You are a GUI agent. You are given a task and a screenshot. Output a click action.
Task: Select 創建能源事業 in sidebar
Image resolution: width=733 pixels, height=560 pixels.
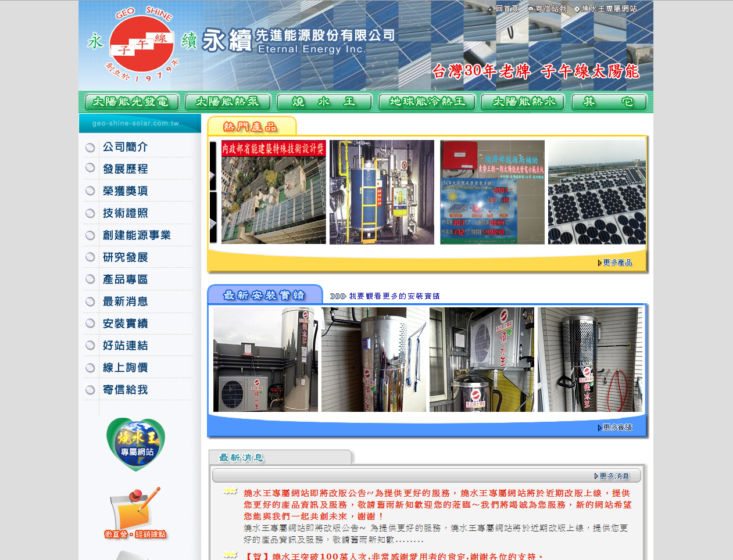[x=138, y=235]
